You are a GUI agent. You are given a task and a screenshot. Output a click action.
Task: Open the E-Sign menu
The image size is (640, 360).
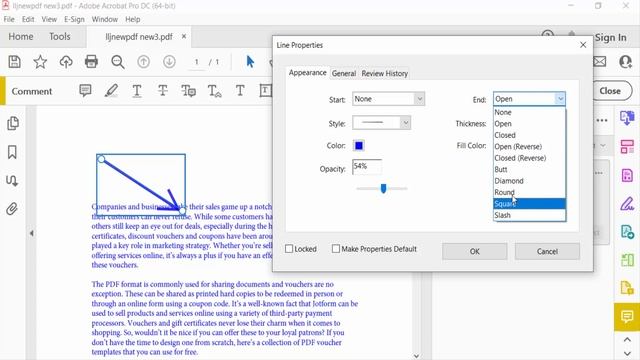click(x=74, y=19)
